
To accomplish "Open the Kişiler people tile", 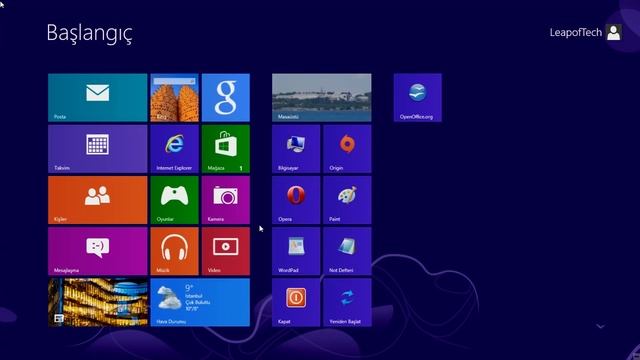I will [98, 200].
